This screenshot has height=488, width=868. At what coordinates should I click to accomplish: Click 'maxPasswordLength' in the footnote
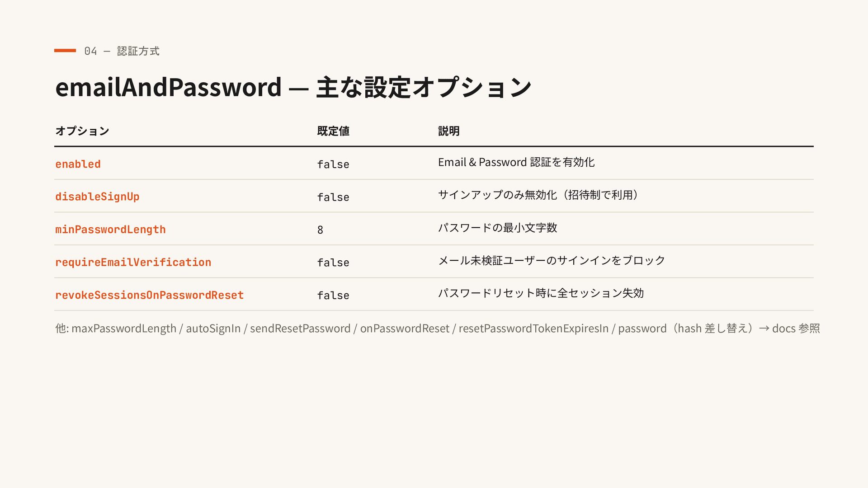point(124,328)
